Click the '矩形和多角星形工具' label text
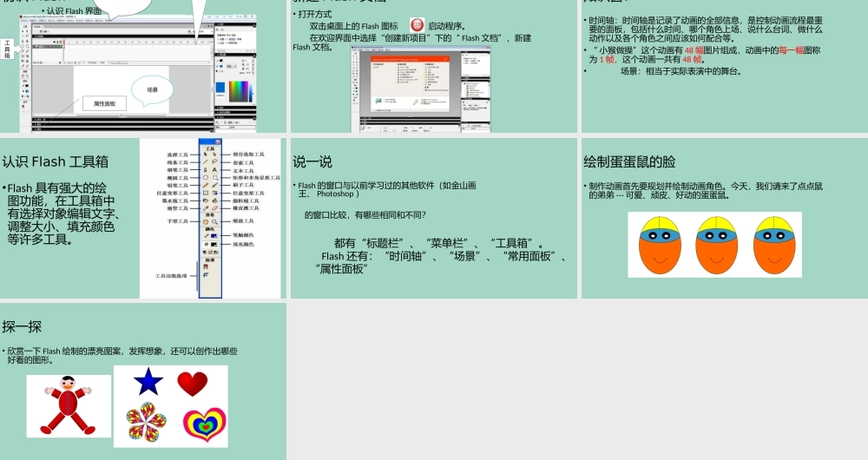 (256, 178)
